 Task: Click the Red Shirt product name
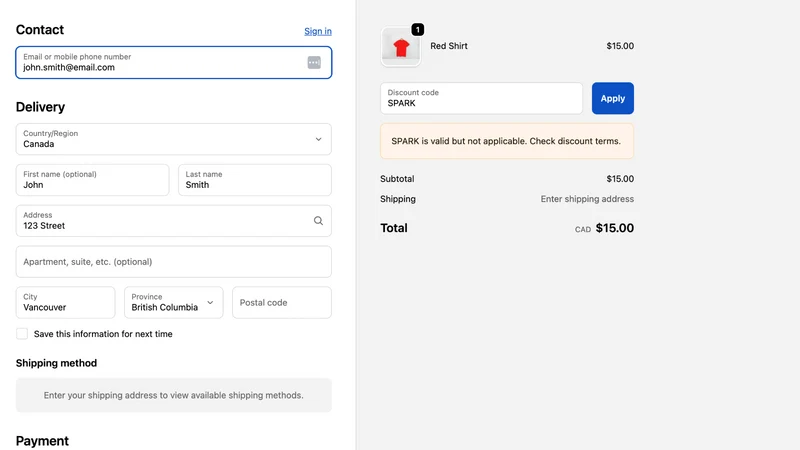point(449,46)
